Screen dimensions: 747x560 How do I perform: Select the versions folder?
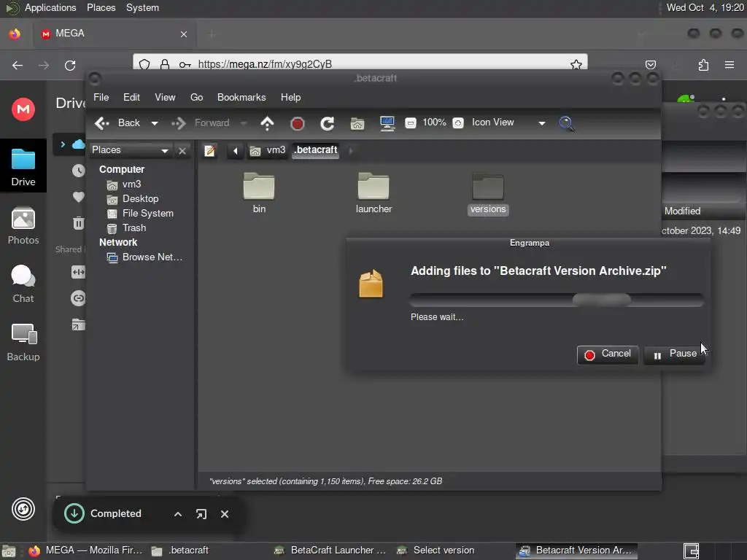click(x=488, y=193)
